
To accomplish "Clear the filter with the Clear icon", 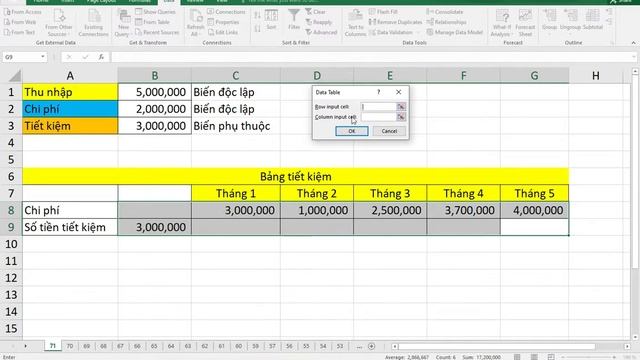I will click(309, 12).
